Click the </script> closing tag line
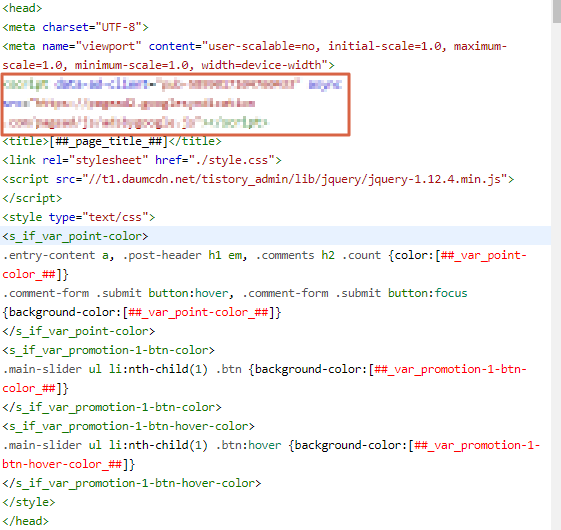 [x=32, y=198]
